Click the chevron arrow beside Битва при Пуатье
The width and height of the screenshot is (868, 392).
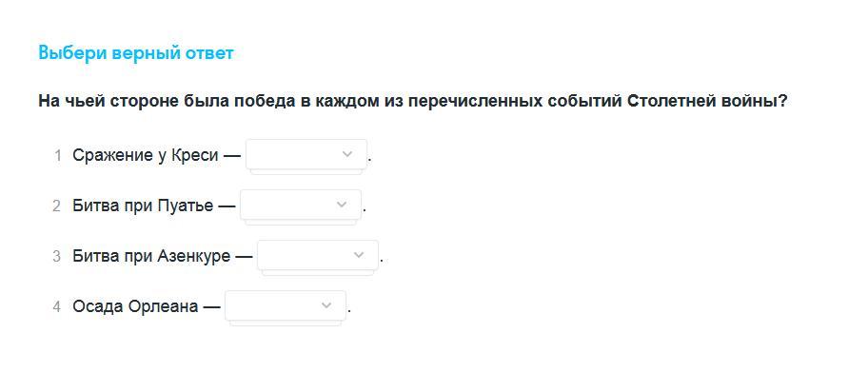(343, 205)
